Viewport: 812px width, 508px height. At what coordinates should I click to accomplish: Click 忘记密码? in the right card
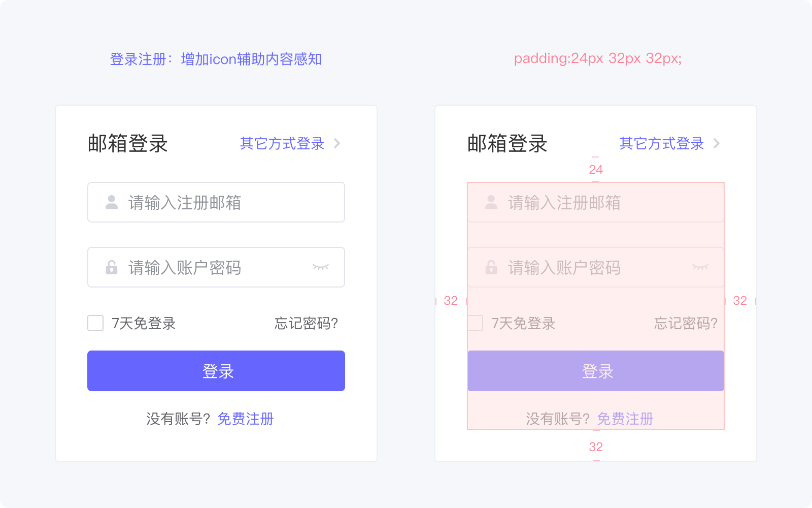coord(686,323)
